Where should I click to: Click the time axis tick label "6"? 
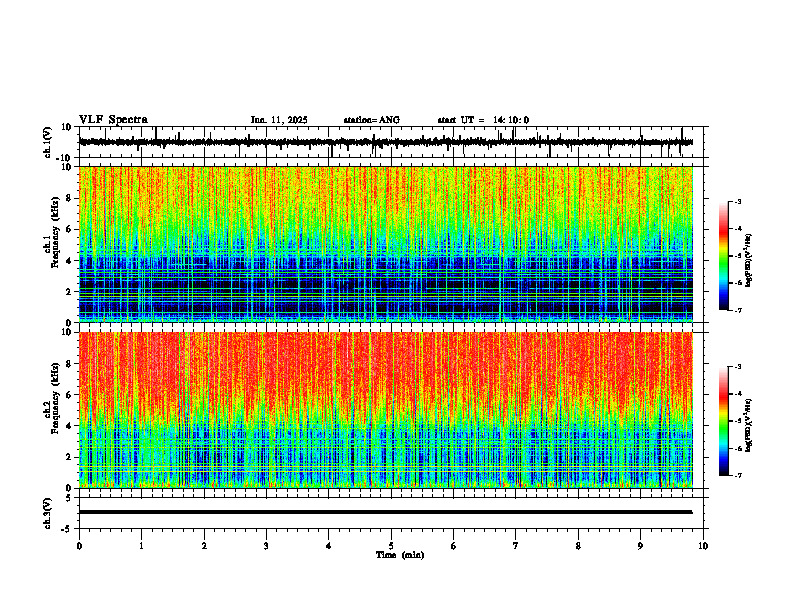coord(454,546)
